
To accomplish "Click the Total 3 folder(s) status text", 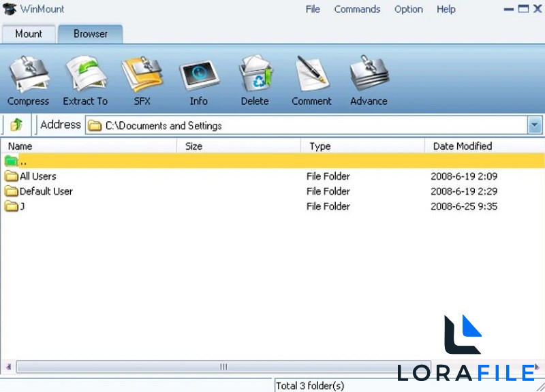I will pos(310,386).
